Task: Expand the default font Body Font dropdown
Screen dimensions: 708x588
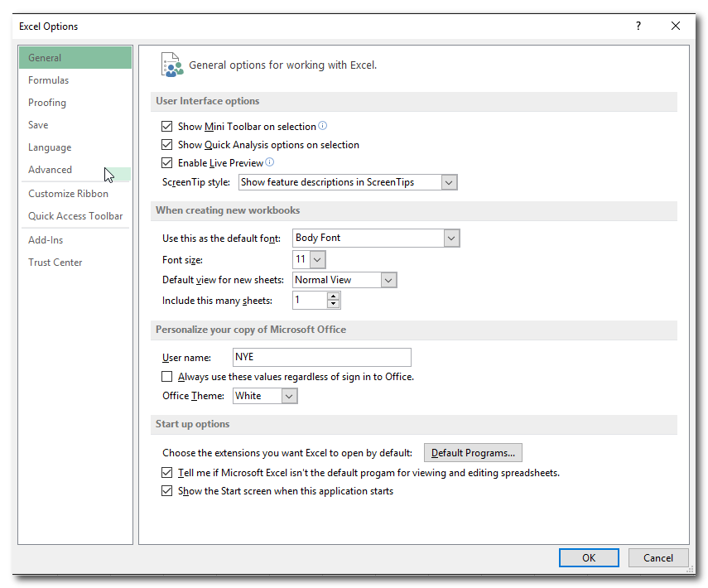Action: [451, 239]
